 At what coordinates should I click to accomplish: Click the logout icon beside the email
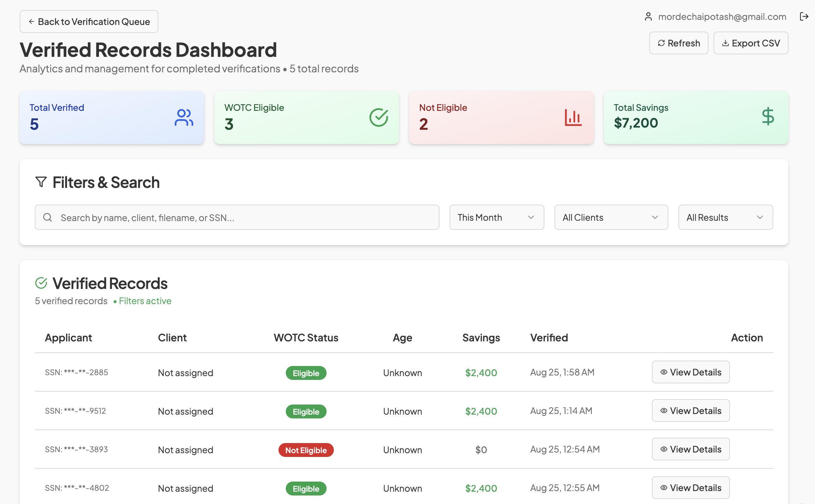click(x=804, y=16)
